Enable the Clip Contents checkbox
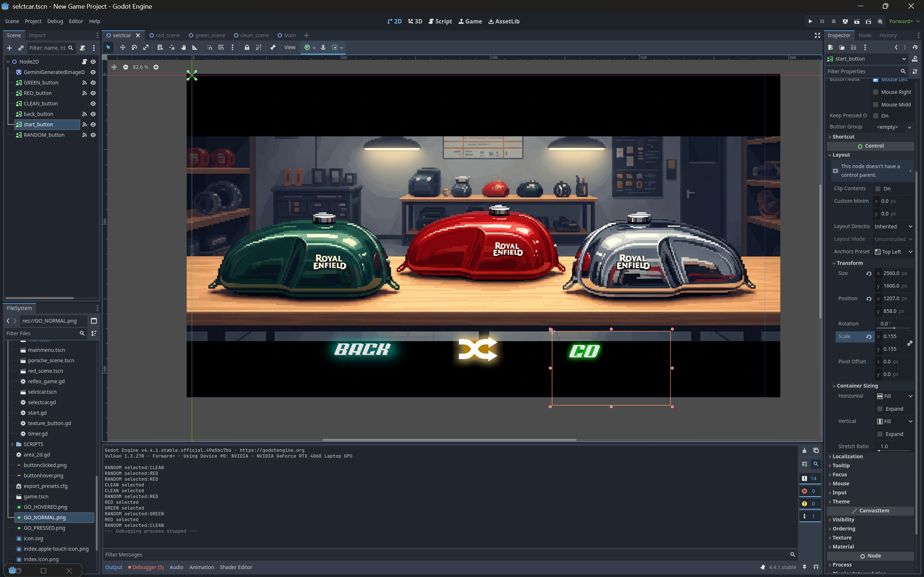This screenshot has width=924, height=577. [877, 188]
